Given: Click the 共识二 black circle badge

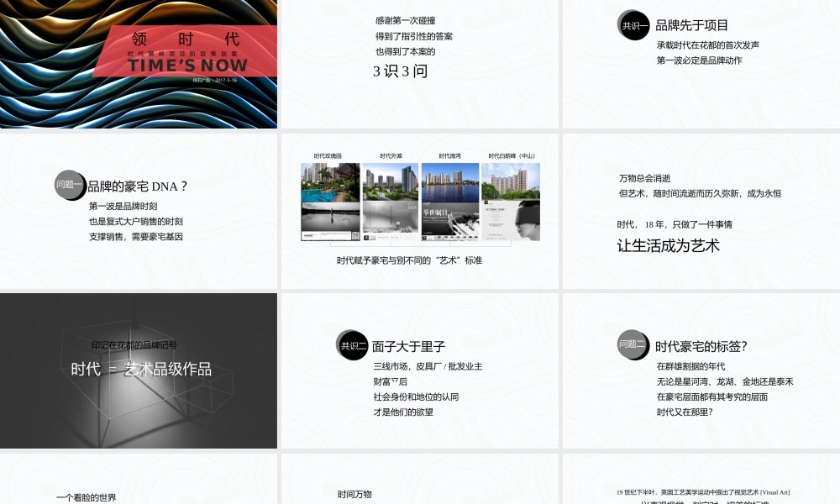Looking at the screenshot, I should point(354,345).
